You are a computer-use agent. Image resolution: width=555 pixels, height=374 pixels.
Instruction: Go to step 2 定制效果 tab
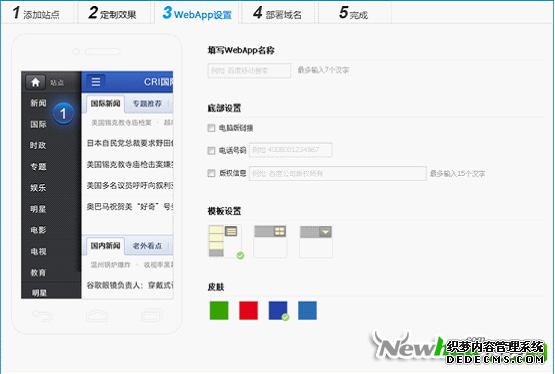tap(113, 13)
